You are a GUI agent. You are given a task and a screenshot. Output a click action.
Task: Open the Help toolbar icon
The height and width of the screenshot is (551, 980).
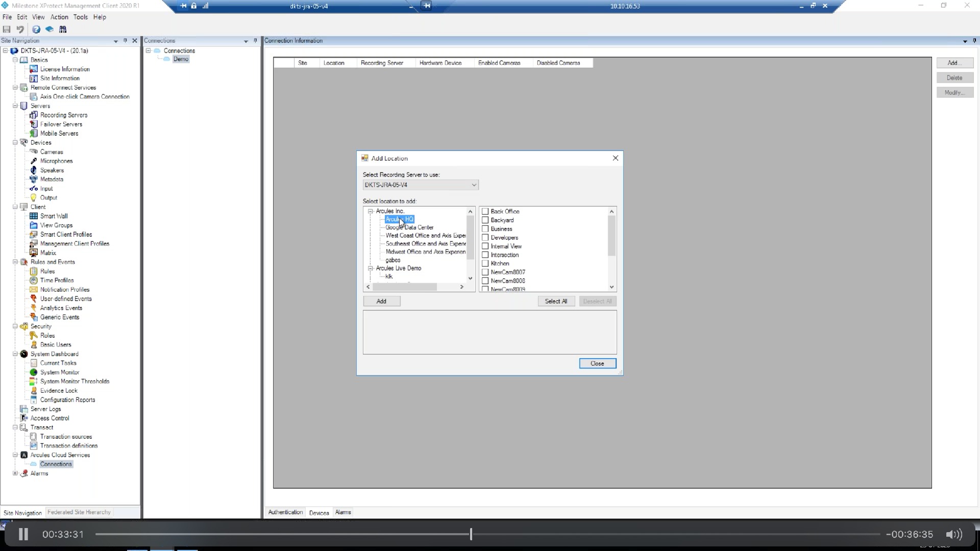pyautogui.click(x=36, y=30)
